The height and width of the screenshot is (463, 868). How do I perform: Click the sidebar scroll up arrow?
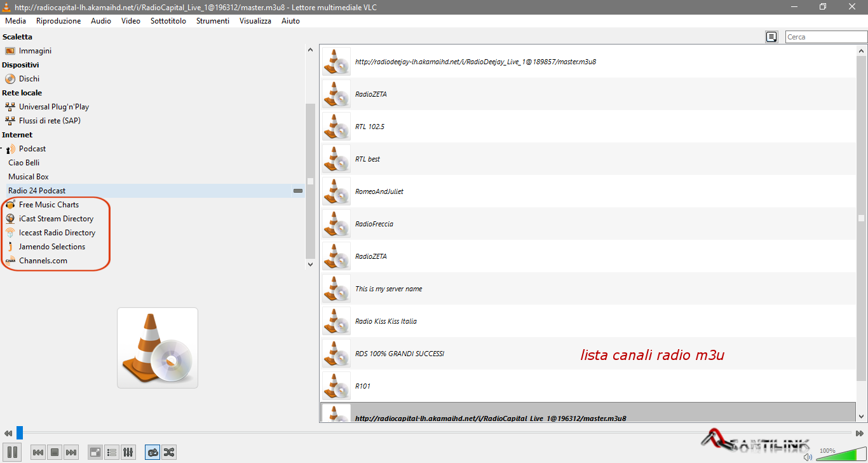pos(310,50)
